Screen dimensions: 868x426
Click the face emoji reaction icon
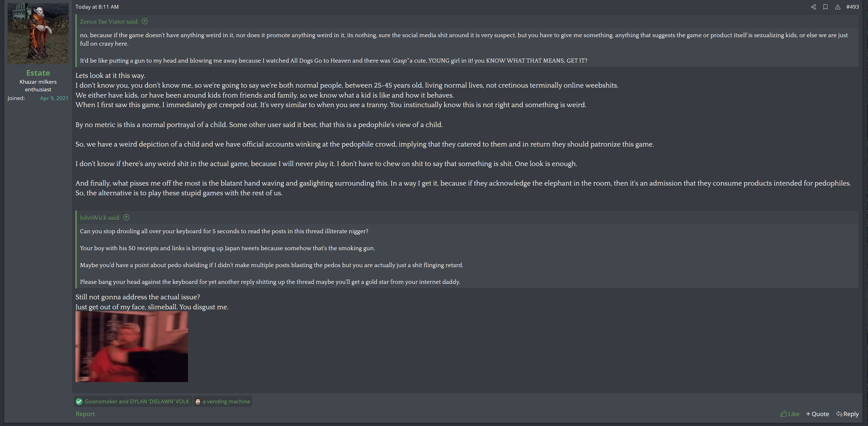pyautogui.click(x=198, y=401)
